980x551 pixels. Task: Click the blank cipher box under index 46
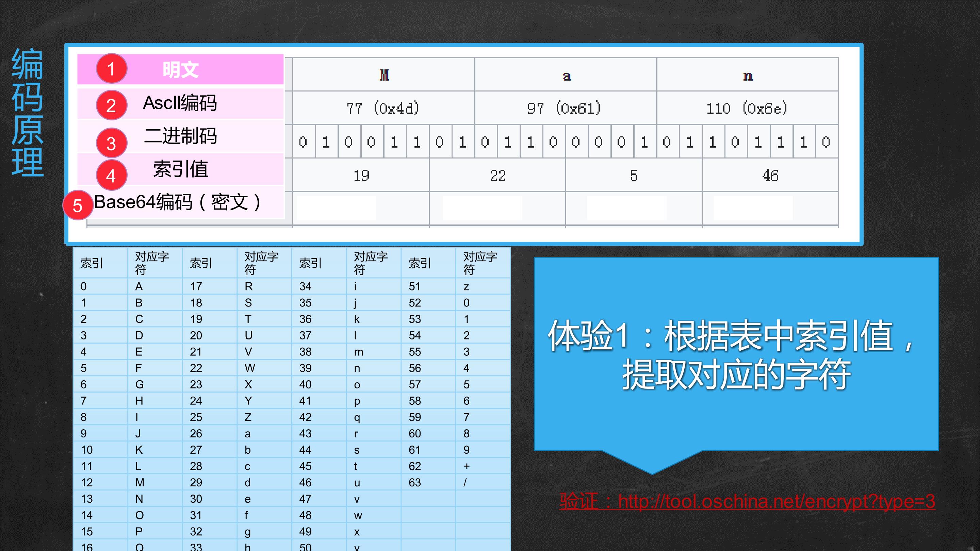[753, 208]
